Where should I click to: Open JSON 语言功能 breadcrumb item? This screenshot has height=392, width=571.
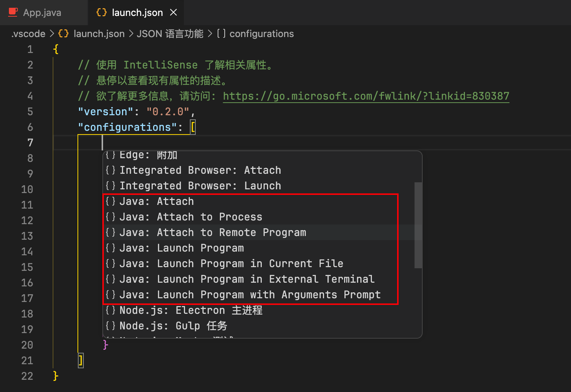[170, 34]
